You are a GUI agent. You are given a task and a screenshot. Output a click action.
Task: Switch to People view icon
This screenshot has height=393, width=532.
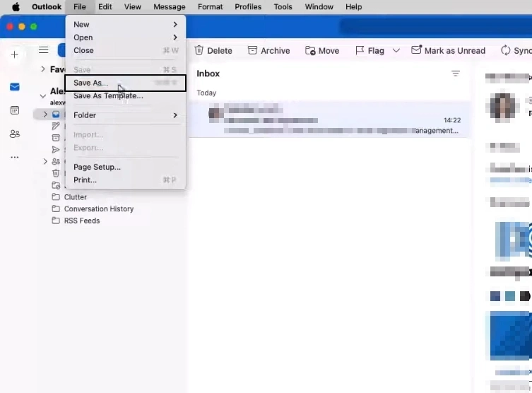point(15,134)
